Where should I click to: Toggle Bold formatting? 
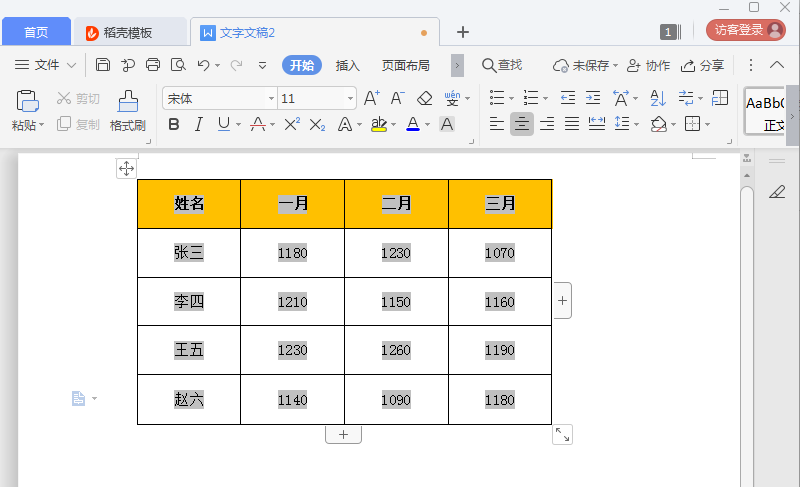click(x=174, y=124)
